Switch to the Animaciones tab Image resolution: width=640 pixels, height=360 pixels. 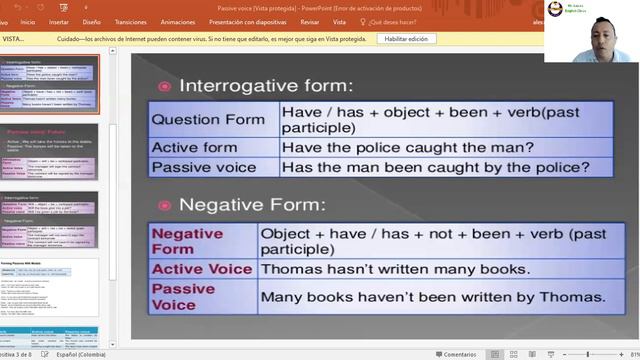point(178,22)
